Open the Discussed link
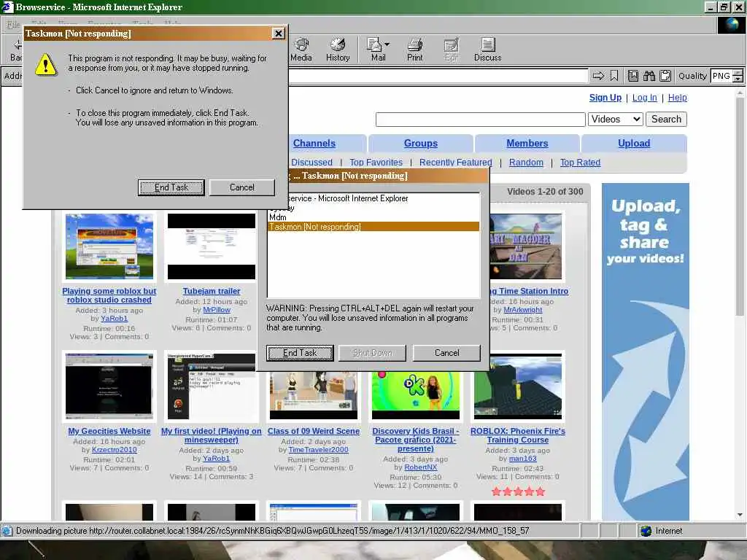 [x=311, y=163]
